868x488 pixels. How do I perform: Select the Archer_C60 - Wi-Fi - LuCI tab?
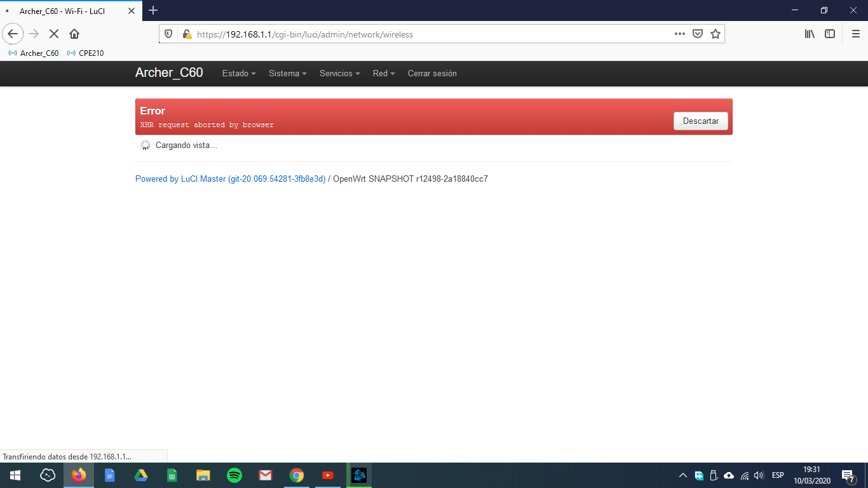(70, 11)
